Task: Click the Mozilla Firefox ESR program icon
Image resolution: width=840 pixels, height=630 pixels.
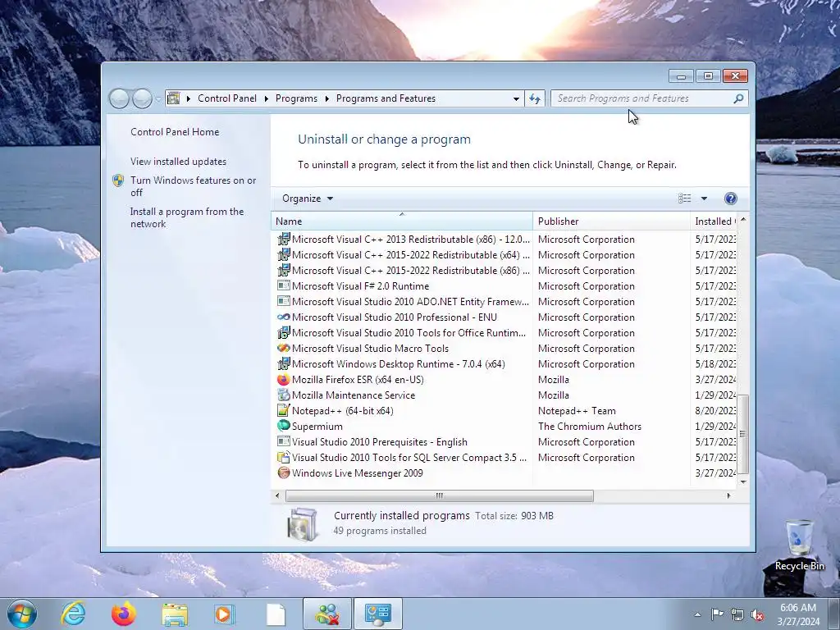Action: (283, 379)
